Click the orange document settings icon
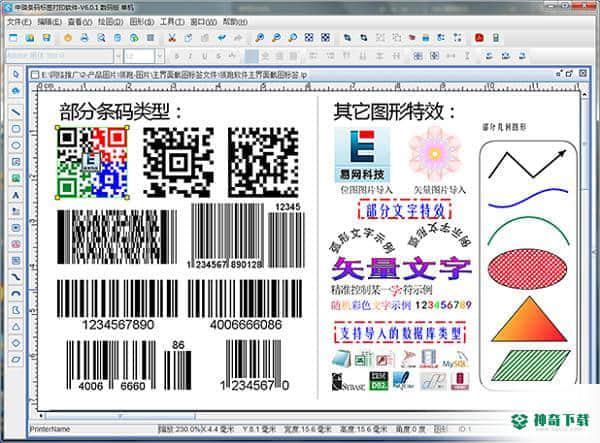This screenshot has height=443, width=600. tap(68, 37)
